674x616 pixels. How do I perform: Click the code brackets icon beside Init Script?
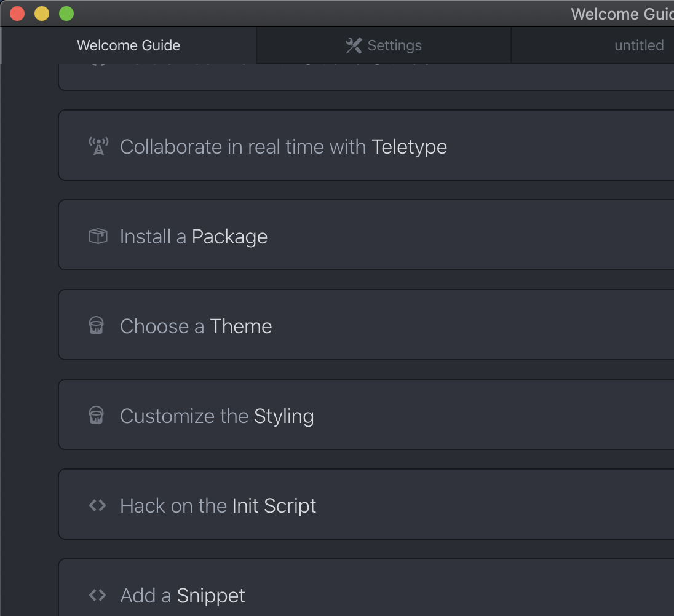97,505
